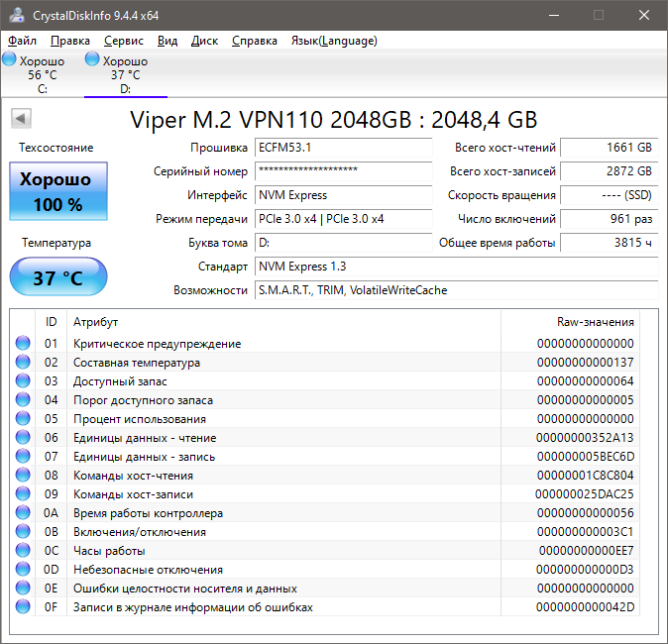Select the Небезопасные отключения attribute row
The width and height of the screenshot is (668, 644).
click(327, 569)
